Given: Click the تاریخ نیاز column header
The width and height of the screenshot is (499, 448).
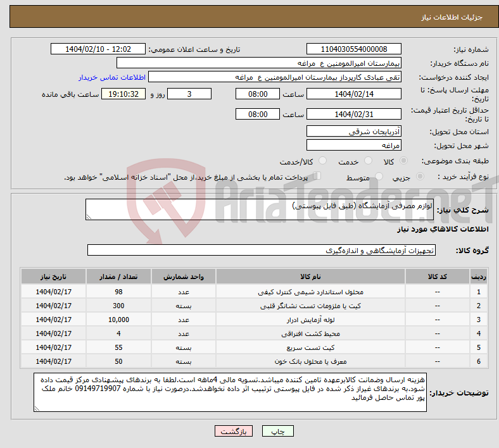Looking at the screenshot, I should click(53, 277).
